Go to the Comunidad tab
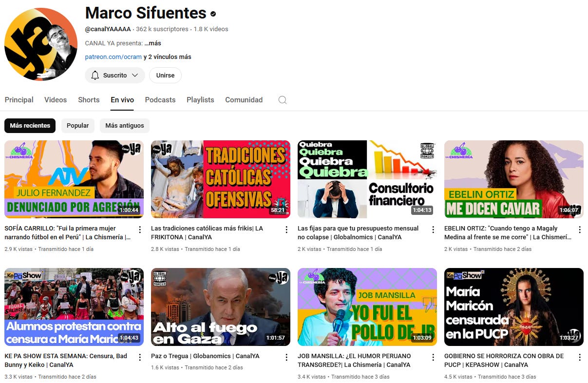Image resolution: width=588 pixels, height=383 pixels. tap(244, 100)
